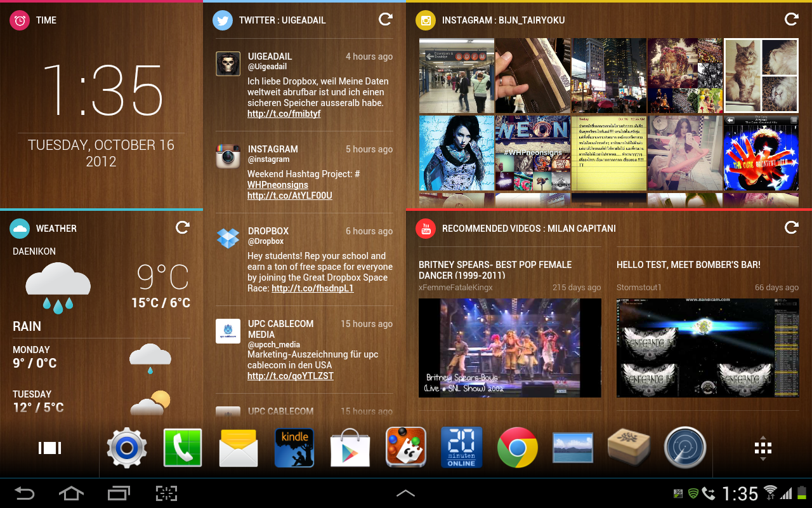Tap the alarm clock Time icon

pos(20,20)
